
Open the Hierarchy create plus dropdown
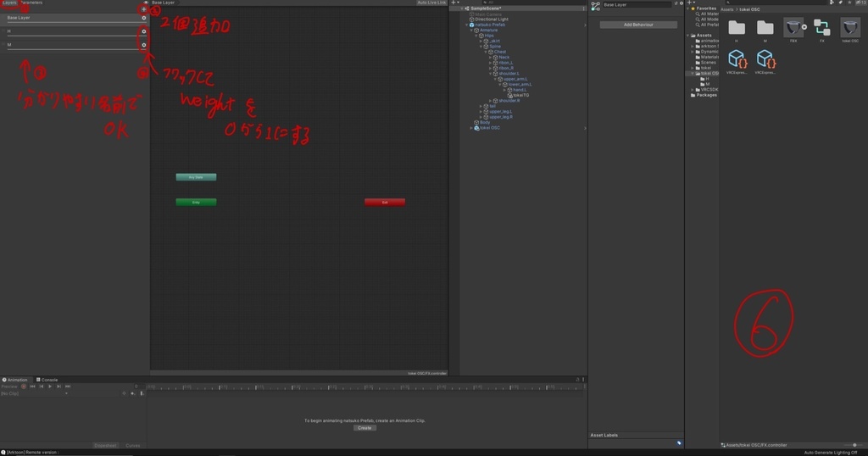(x=455, y=3)
